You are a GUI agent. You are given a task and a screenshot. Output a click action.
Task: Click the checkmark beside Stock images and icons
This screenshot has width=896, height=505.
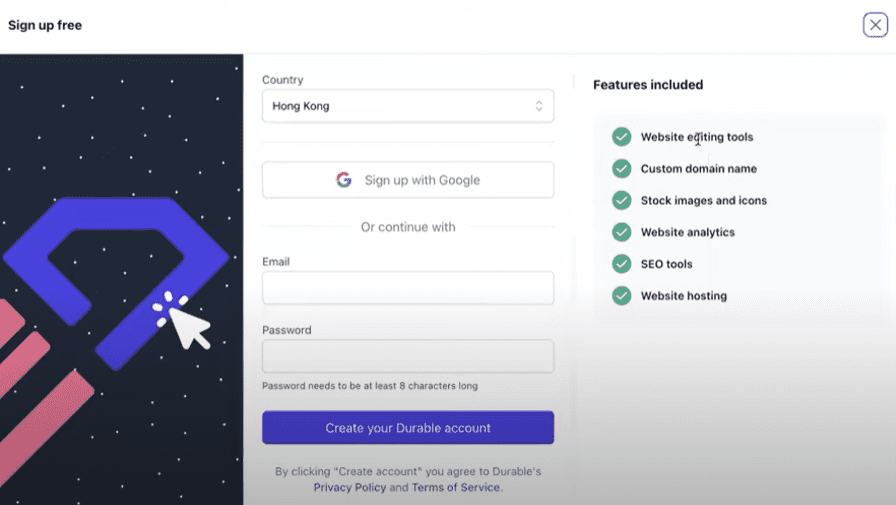[x=622, y=201]
